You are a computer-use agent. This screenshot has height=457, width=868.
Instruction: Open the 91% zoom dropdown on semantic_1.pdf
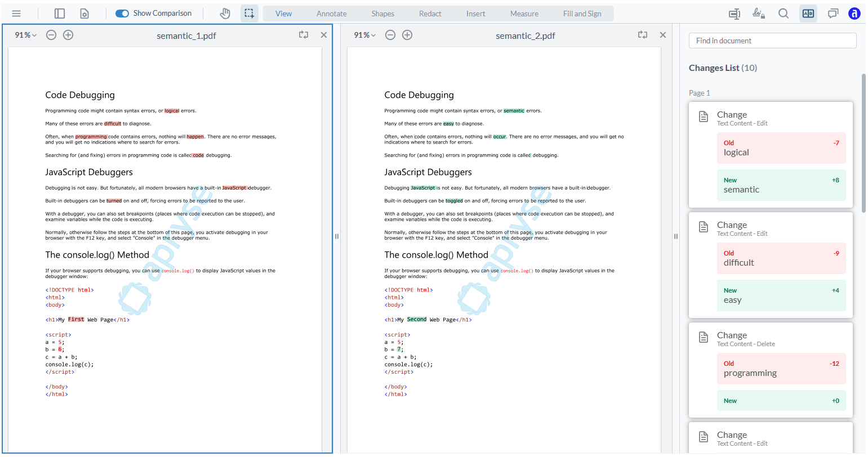[25, 35]
